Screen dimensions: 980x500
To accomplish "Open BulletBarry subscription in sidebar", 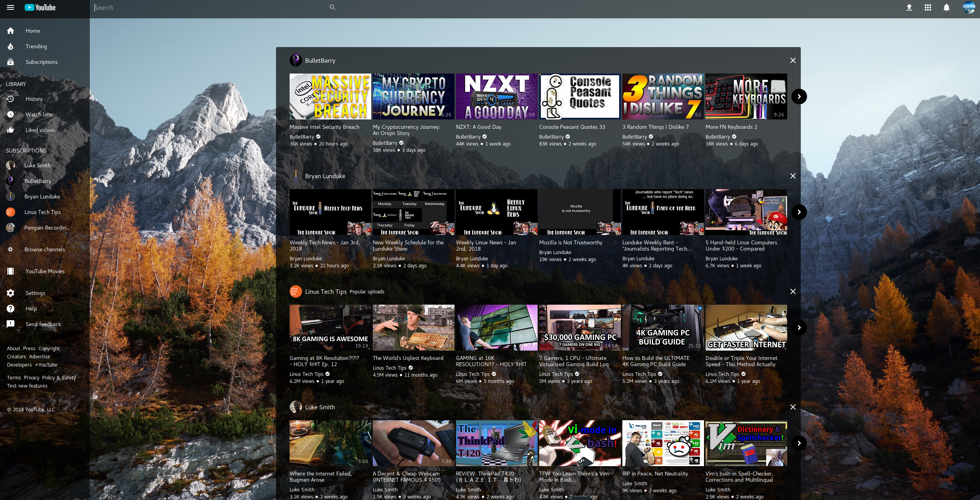I will [x=45, y=181].
